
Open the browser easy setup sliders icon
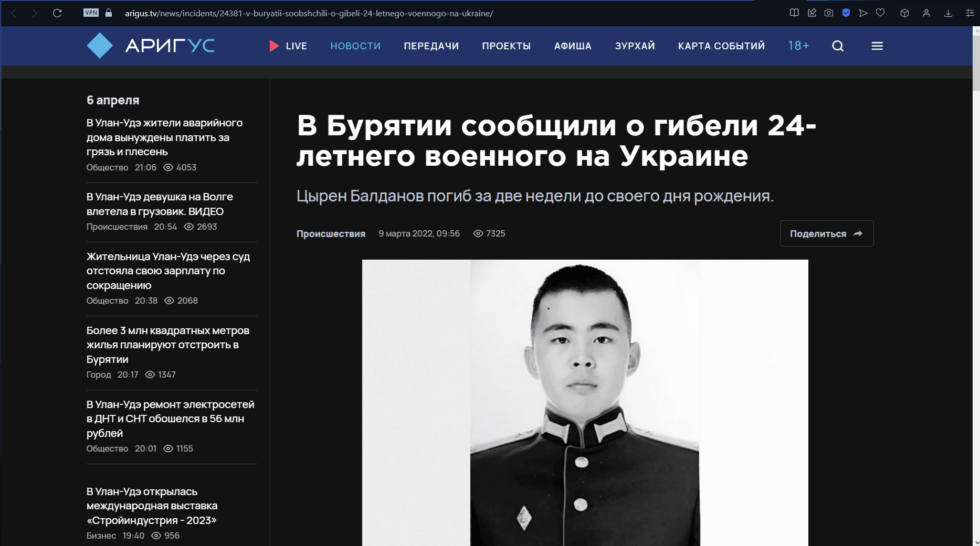(x=970, y=13)
